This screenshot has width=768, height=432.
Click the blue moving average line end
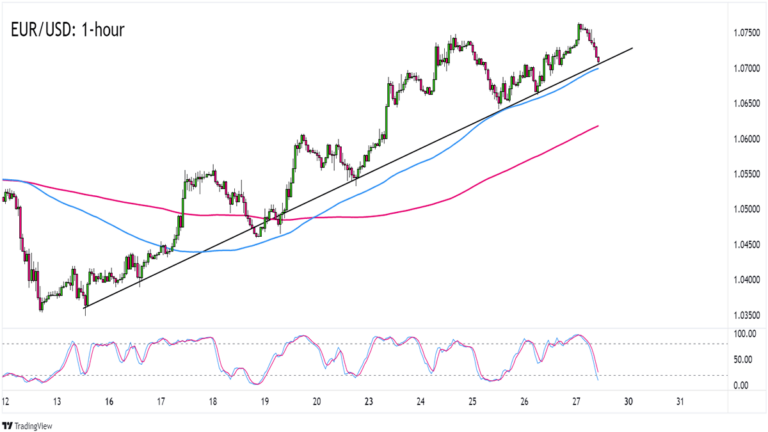597,69
